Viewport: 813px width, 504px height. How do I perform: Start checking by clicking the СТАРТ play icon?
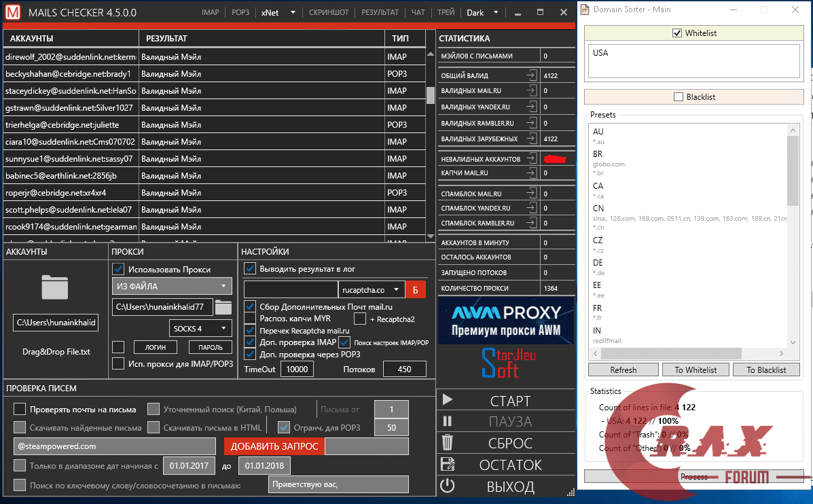(448, 400)
